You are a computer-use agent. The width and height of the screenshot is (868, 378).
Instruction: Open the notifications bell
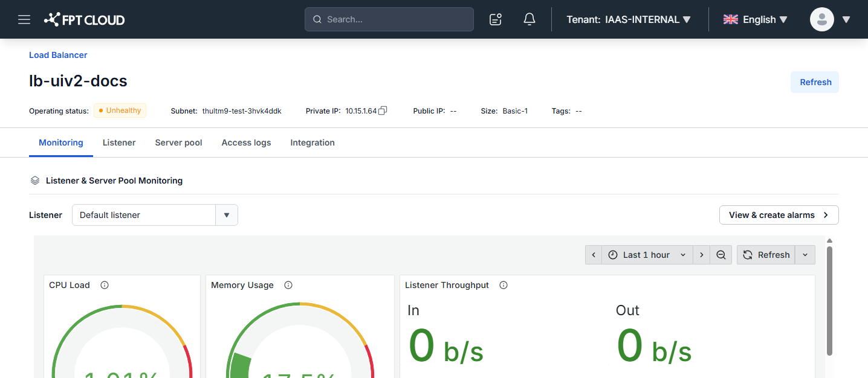point(530,19)
